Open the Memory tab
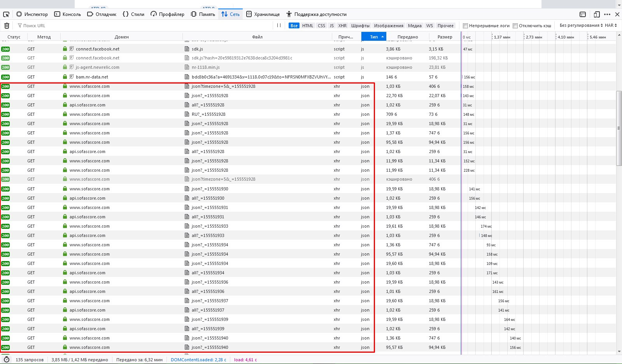Screen dimensions: 622x364 (x=203, y=14)
